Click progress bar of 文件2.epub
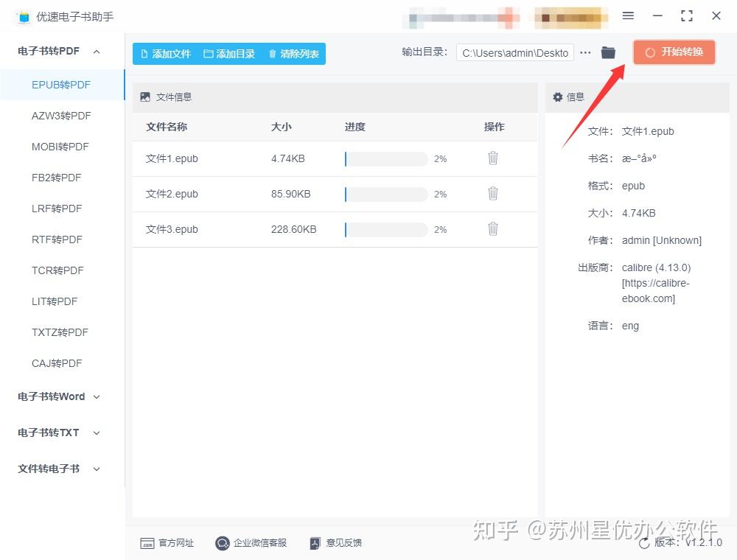Screen dimensions: 737x560 (386, 194)
